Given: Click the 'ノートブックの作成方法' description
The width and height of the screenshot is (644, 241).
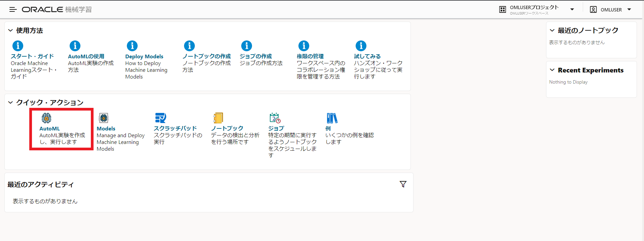Looking at the screenshot, I should (207, 66).
